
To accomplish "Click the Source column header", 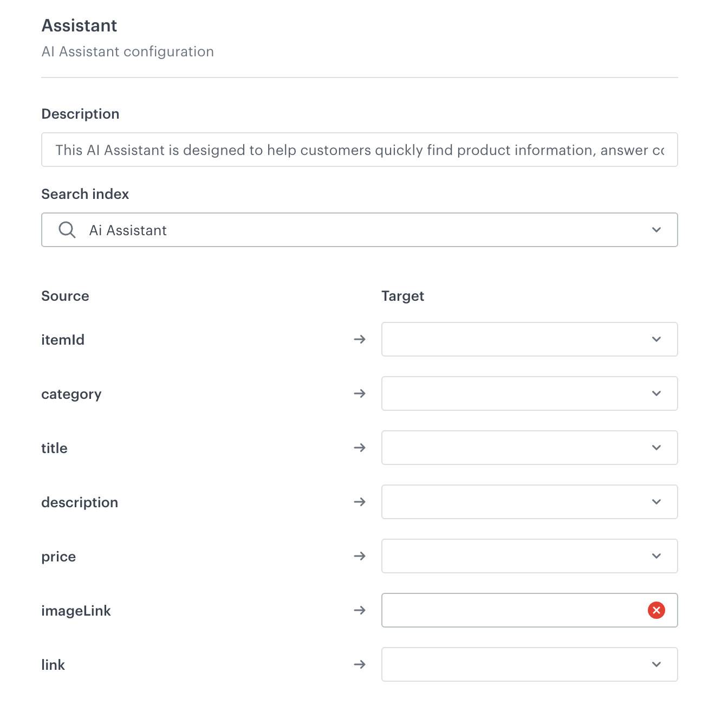I will pos(65,296).
